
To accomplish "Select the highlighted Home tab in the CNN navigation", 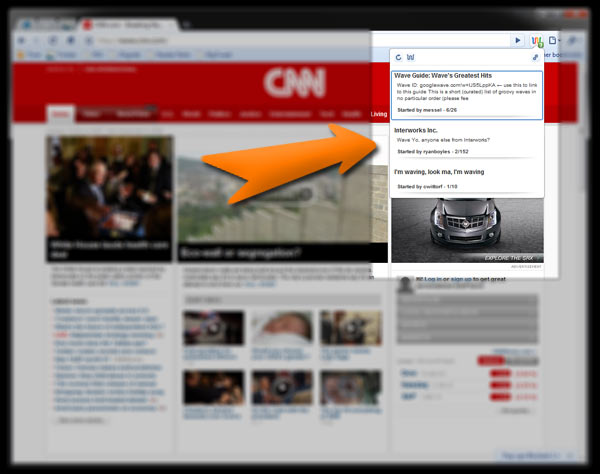I will coord(61,115).
